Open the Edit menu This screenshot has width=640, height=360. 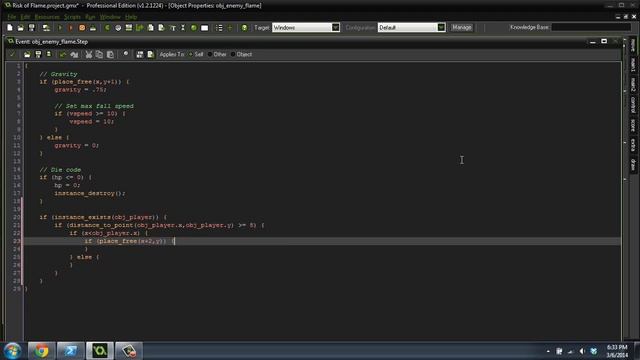tap(25, 17)
